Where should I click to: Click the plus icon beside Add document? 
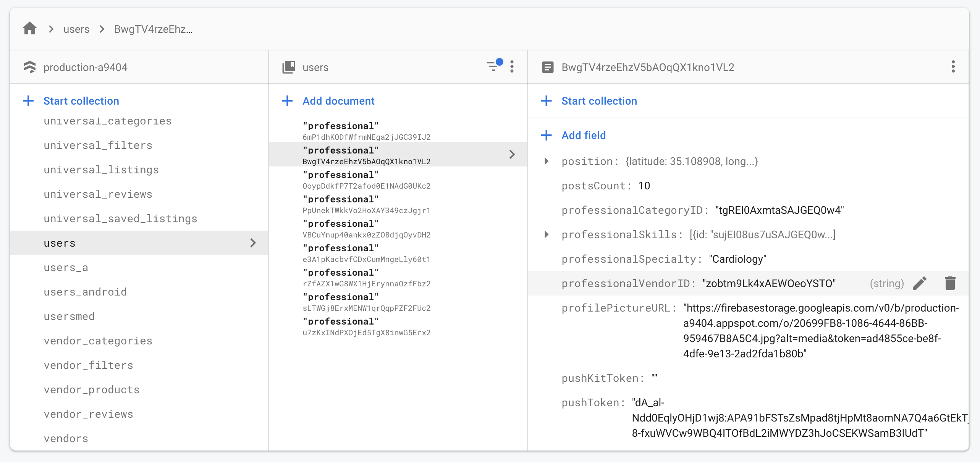[x=287, y=101]
